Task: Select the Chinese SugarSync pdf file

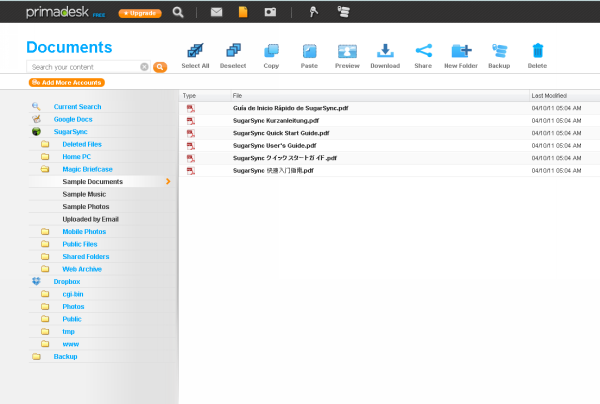Action: tap(273, 171)
